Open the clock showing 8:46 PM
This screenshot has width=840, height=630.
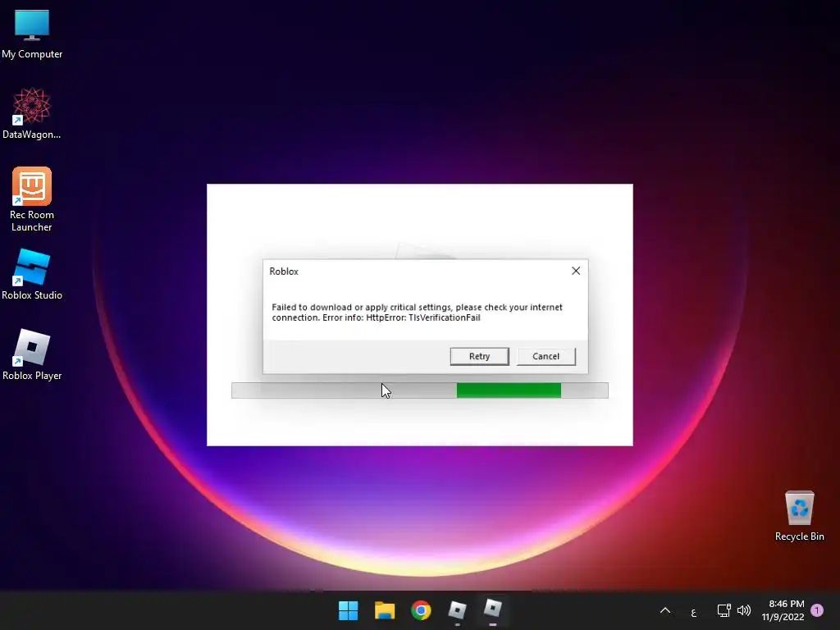(x=783, y=610)
